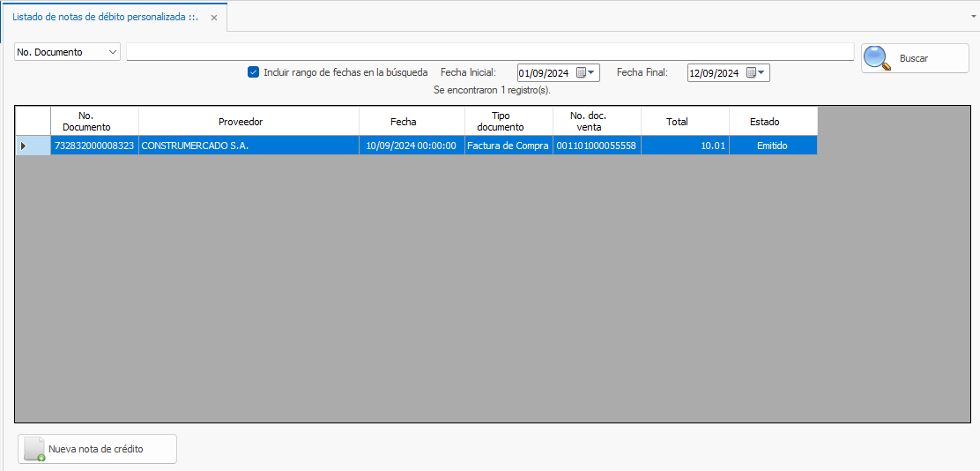The image size is (980, 471).
Task: Click the Total column header
Action: coord(677,122)
